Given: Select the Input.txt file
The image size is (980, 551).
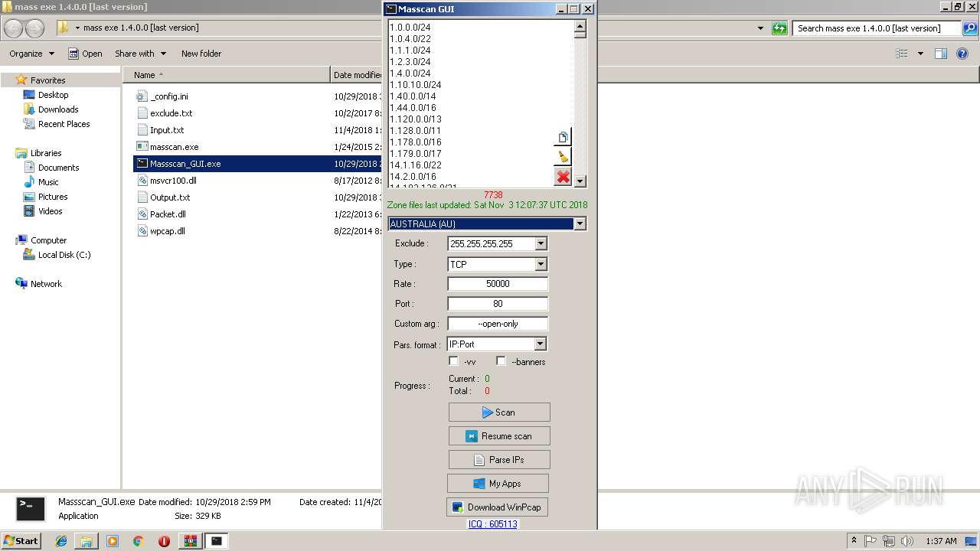Looking at the screenshot, I should [x=166, y=130].
